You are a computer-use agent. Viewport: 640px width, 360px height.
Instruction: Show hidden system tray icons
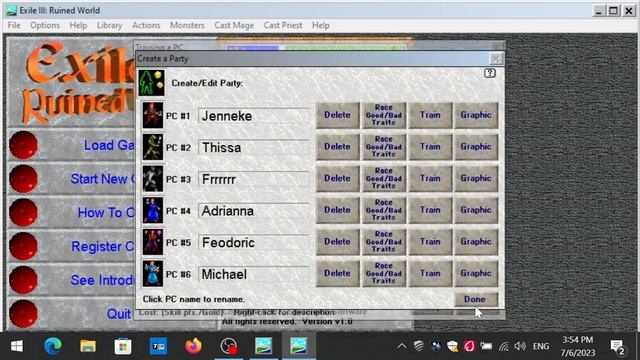point(402,347)
